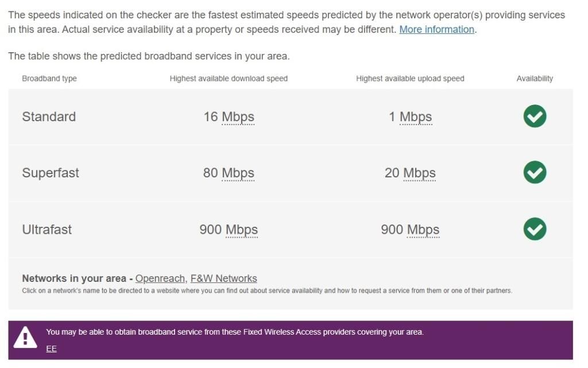The image size is (588, 368).
Task: Click the Superfast availability green checkmark icon
Action: [535, 172]
